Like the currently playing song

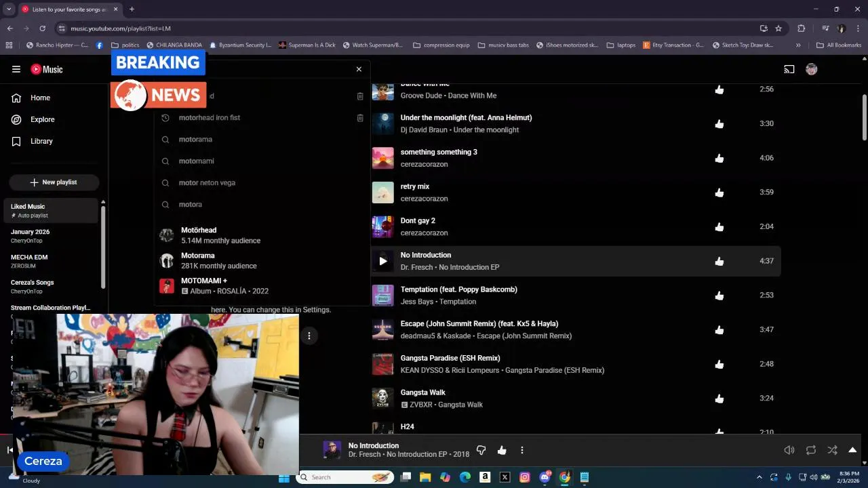point(502,450)
